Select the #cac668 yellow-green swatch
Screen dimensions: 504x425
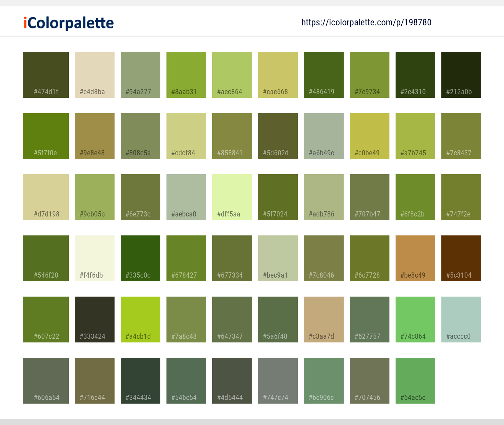278,75
